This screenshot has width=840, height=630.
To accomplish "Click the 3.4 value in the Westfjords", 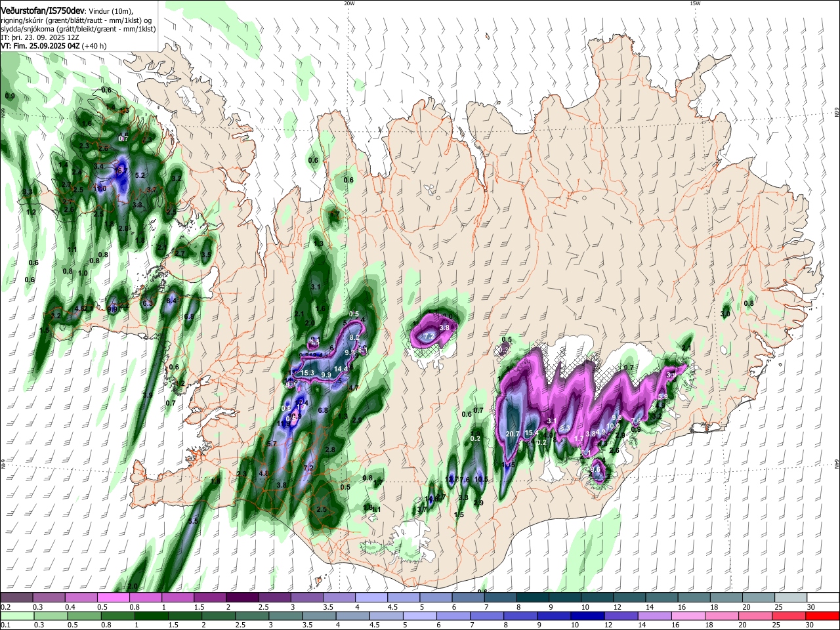I will click(99, 167).
